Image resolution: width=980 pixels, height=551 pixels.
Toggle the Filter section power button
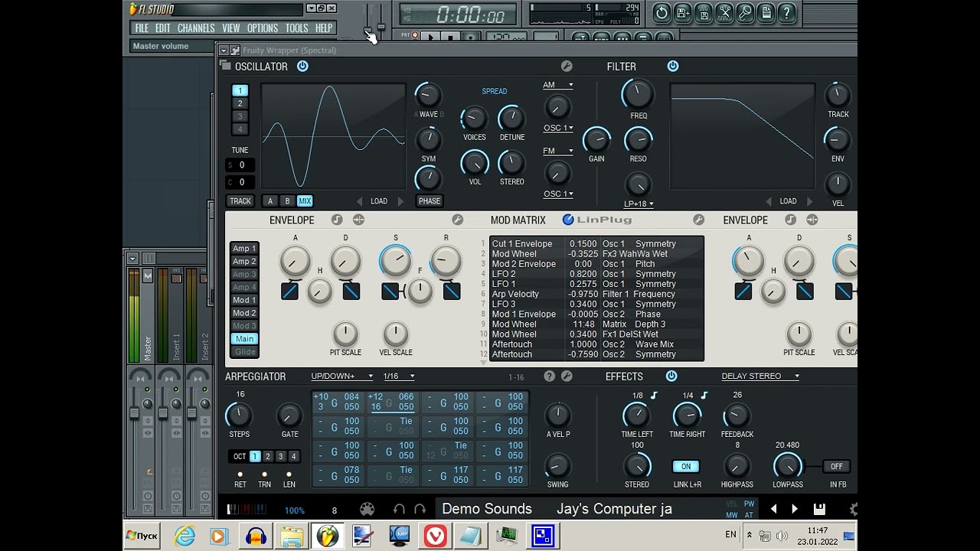(x=672, y=67)
